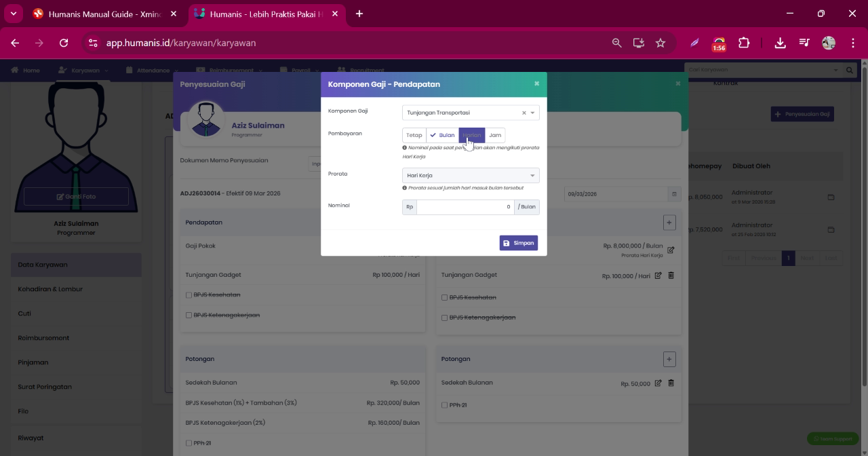Select Jam payment option
Screen dimensions: 868x456
coord(495,135)
